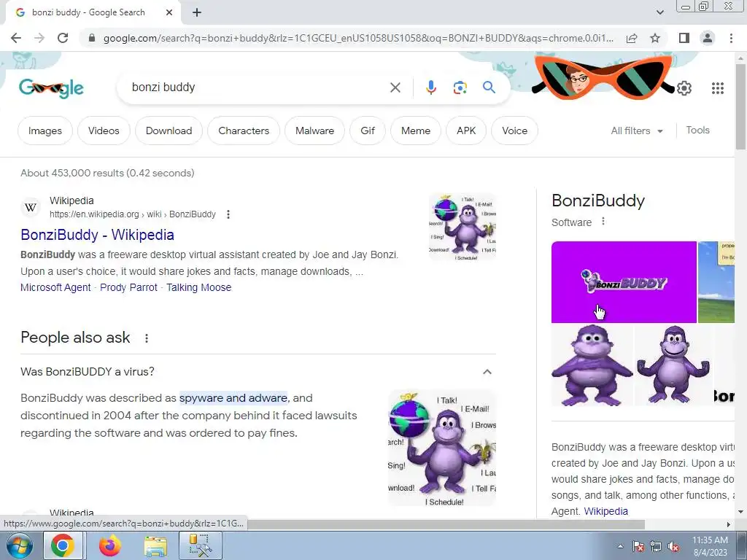Open the All filters dropdown
Image resolution: width=747 pixels, height=560 pixels.
(x=636, y=131)
